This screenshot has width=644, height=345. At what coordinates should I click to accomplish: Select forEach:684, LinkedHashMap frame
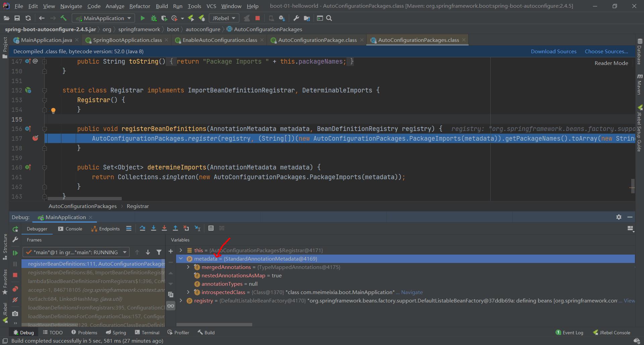pyautogui.click(x=93, y=299)
